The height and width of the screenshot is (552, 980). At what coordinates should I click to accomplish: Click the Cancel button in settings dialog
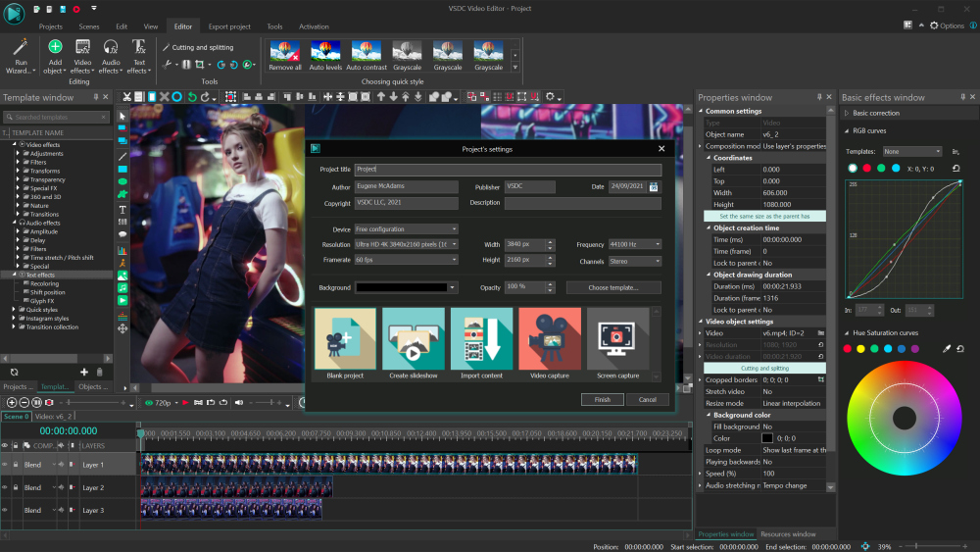tap(648, 399)
